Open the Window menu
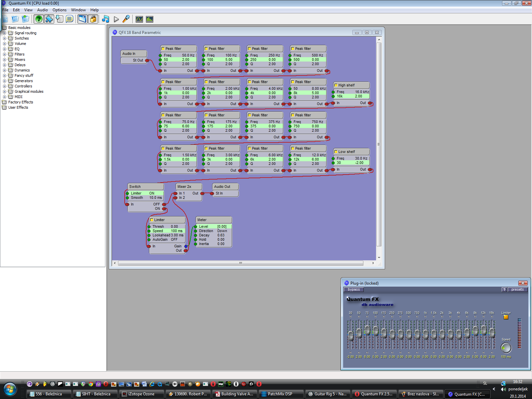 click(x=78, y=10)
